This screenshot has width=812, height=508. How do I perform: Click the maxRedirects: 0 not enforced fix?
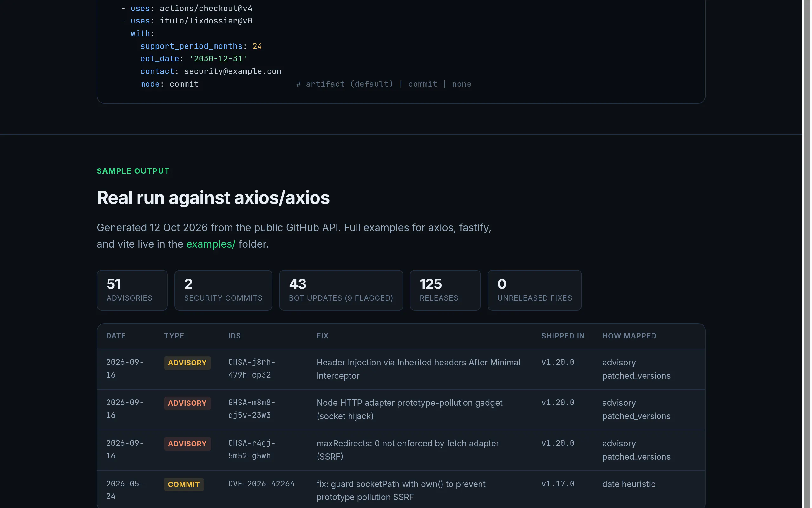[408, 450]
